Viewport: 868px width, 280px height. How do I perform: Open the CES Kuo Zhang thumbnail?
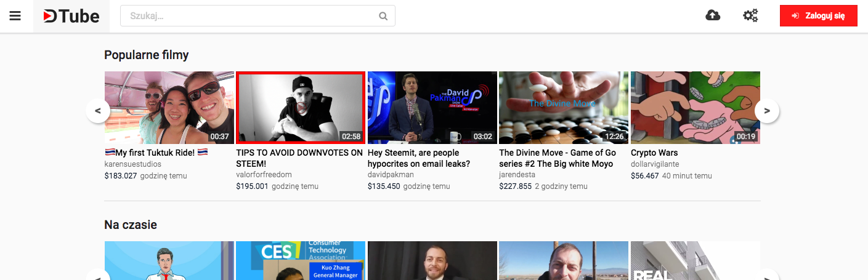pos(301,260)
